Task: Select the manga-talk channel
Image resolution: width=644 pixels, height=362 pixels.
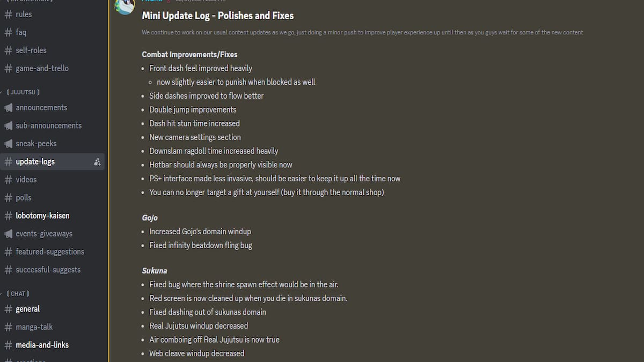Action: pos(34,327)
